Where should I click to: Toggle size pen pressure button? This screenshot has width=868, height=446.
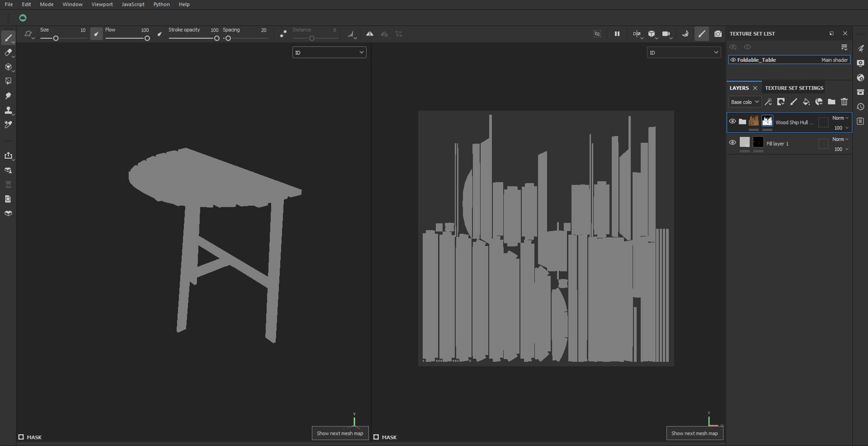tap(96, 34)
